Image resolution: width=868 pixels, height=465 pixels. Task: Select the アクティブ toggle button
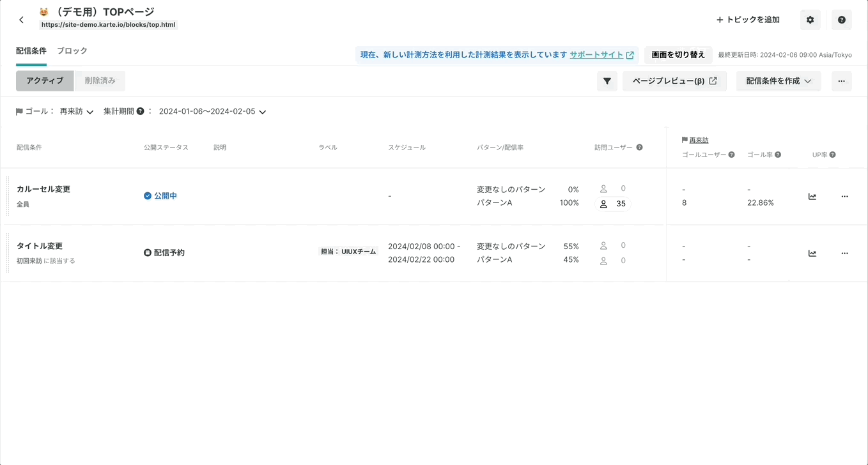click(x=45, y=81)
